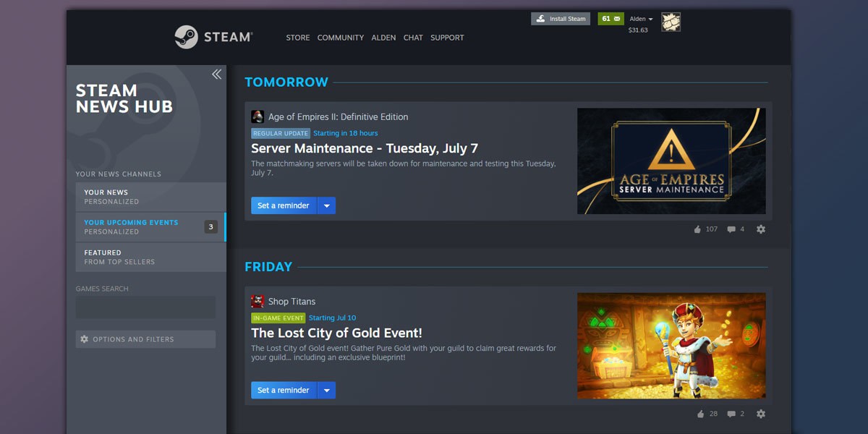Like the Server Maintenance post

[698, 229]
